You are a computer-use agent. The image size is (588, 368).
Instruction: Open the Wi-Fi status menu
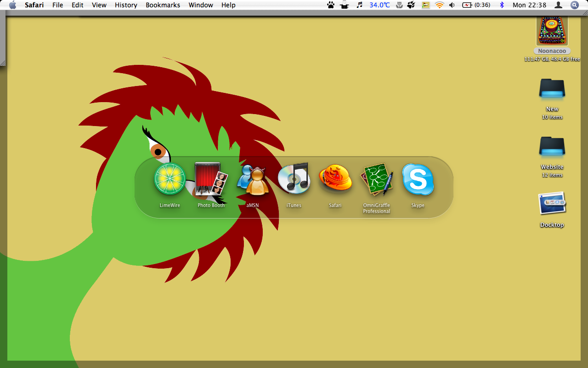440,5
